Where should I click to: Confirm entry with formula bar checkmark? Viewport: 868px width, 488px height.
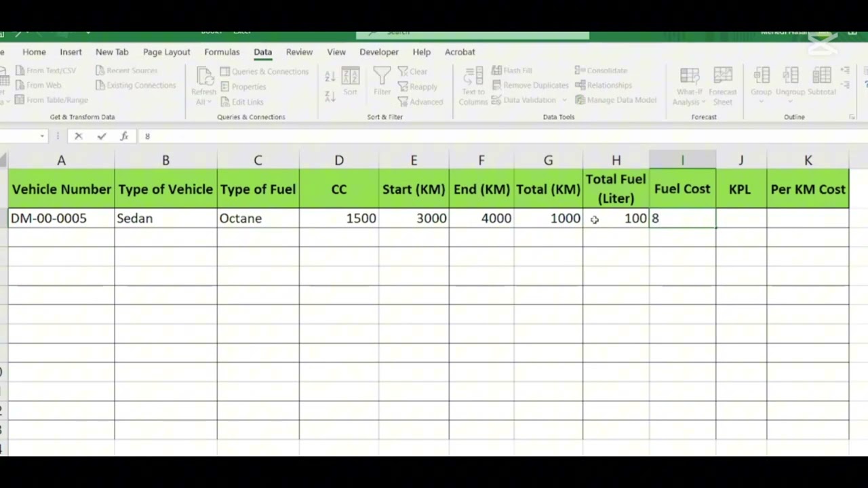(x=102, y=136)
